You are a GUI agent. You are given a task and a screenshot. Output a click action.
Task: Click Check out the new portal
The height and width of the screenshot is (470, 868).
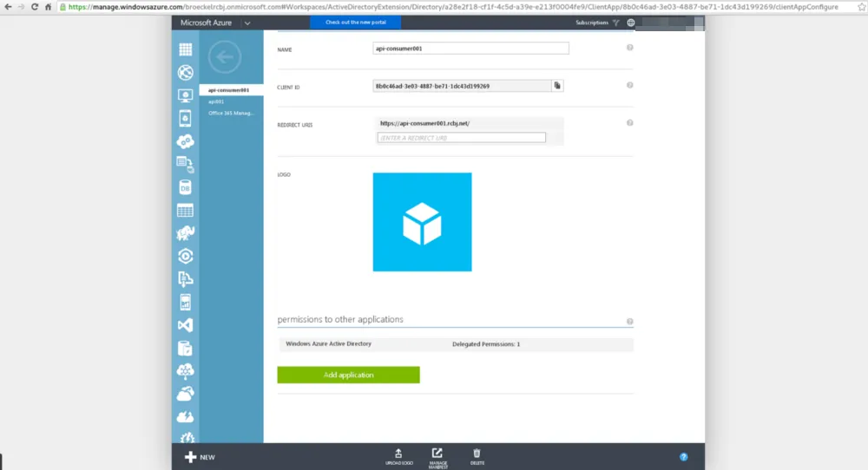click(355, 23)
